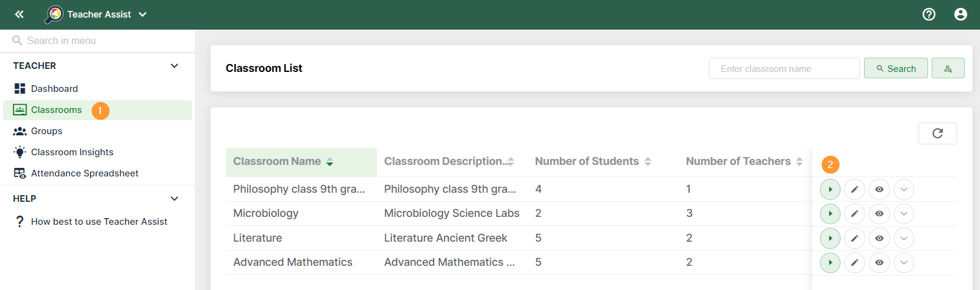Go to Classroom Insights menu item
This screenshot has height=290, width=980.
[x=72, y=152]
